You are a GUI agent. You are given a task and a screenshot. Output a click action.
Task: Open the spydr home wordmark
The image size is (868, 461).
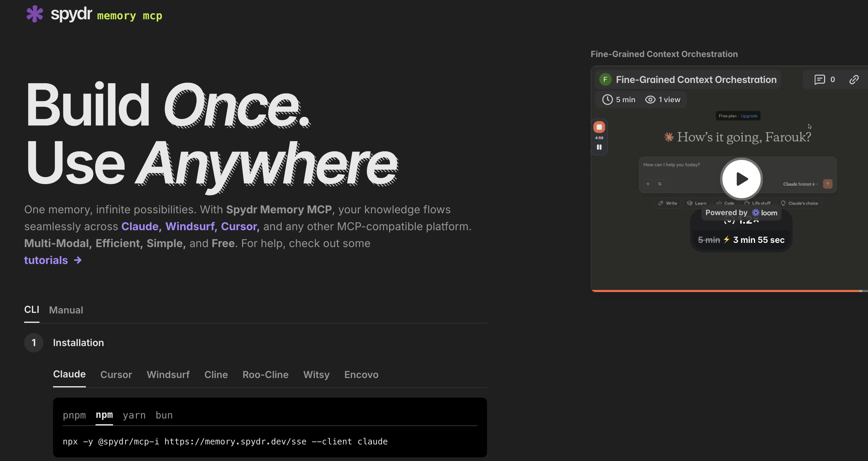pyautogui.click(x=71, y=14)
